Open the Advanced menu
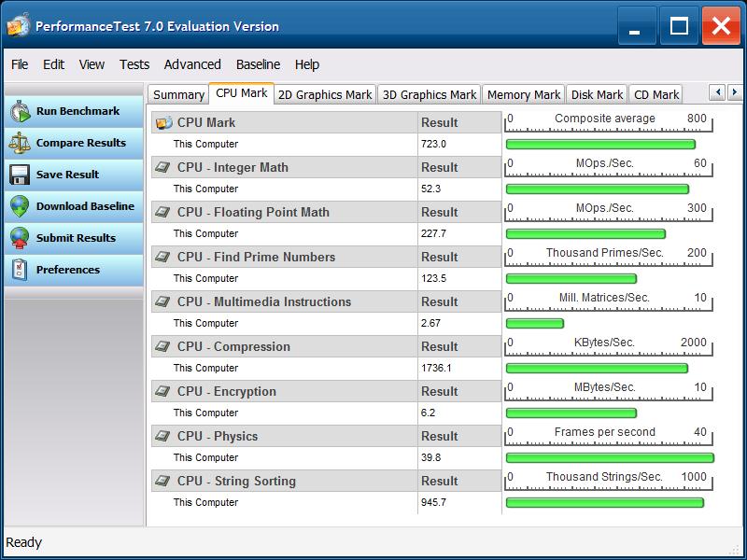The height and width of the screenshot is (560, 747). 192,64
